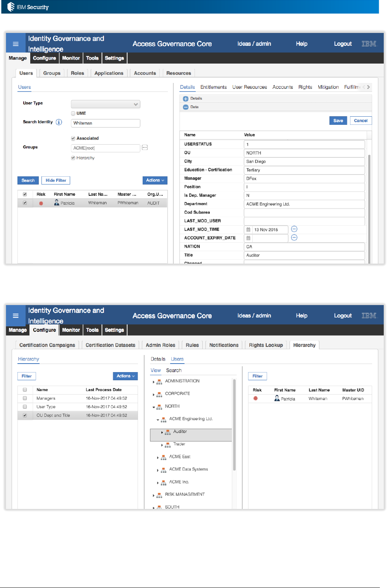Open Monitor tab in lower screen
The image size is (388, 588).
point(71,330)
